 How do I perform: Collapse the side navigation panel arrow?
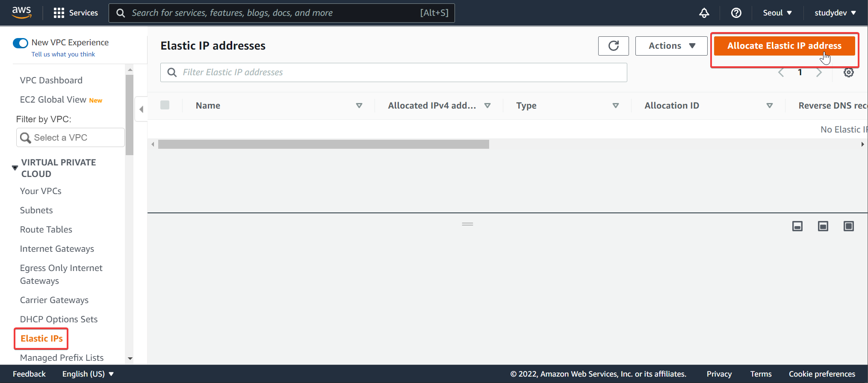point(141,109)
